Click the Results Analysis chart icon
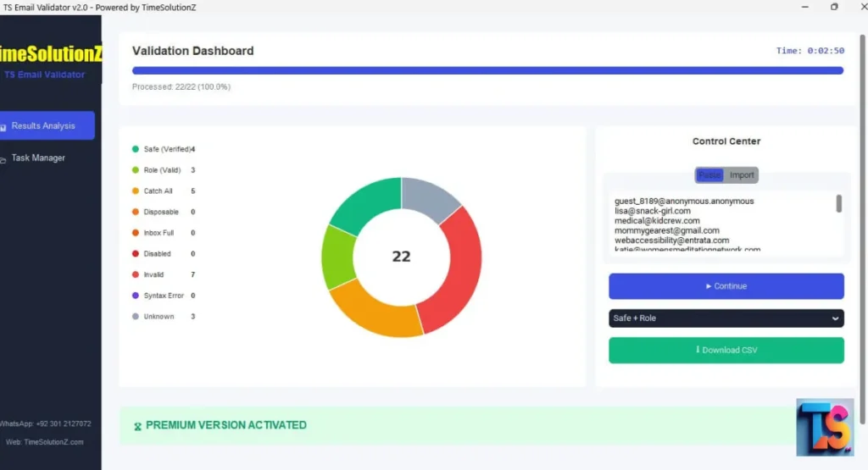868x470 pixels. tap(3, 127)
